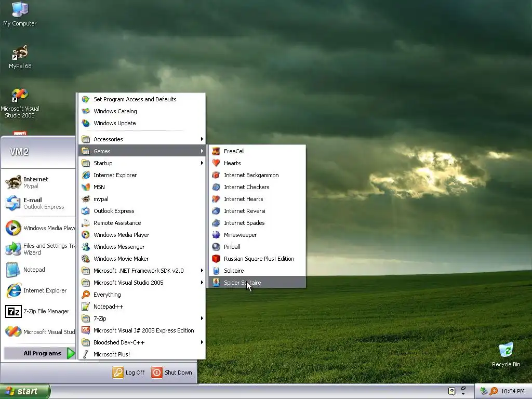This screenshot has width=532, height=399.
Task: Open Internet Explorer from All Programs list
Action: coord(142,175)
